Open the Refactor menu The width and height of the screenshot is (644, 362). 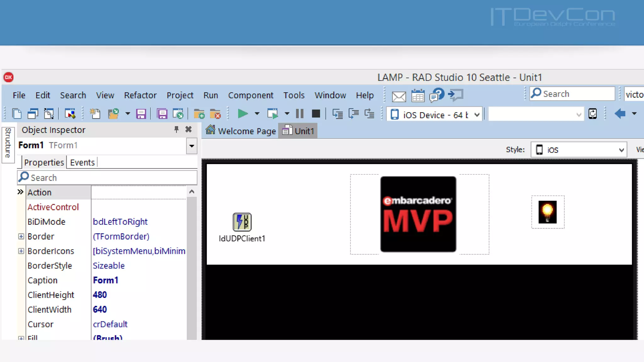pyautogui.click(x=140, y=95)
